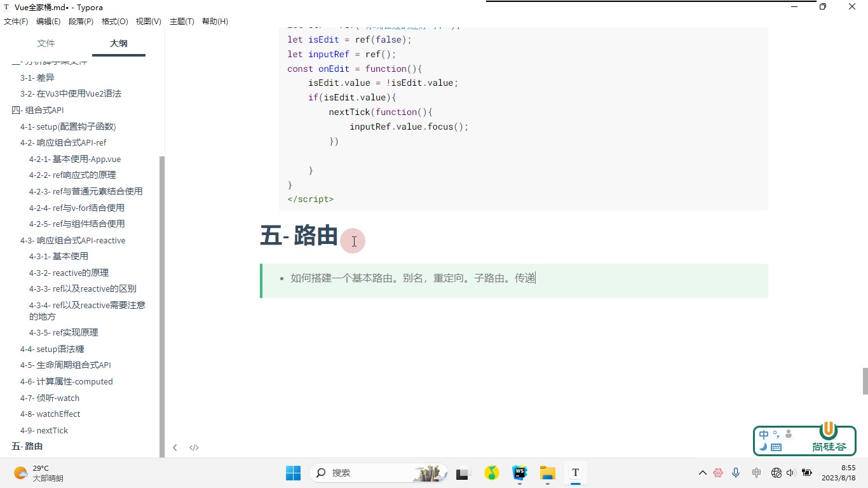Click the taskbar search box 搜索
Screen dimensions: 868x488
click(x=378, y=473)
